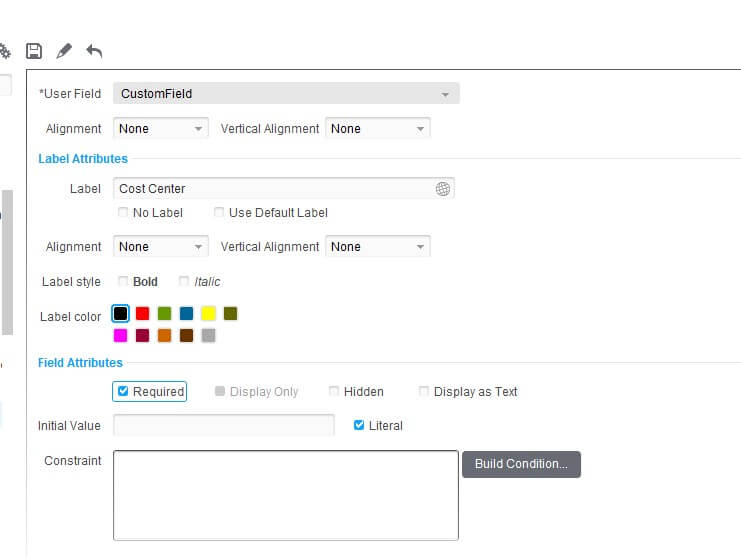Click the pencil edit icon
Image resolution: width=741 pixels, height=557 pixels.
point(64,51)
